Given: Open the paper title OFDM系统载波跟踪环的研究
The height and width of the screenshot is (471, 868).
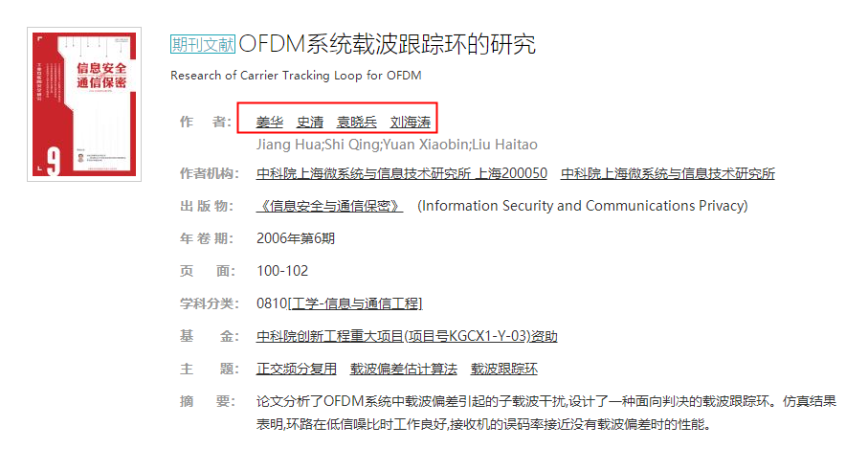Looking at the screenshot, I should coord(387,44).
